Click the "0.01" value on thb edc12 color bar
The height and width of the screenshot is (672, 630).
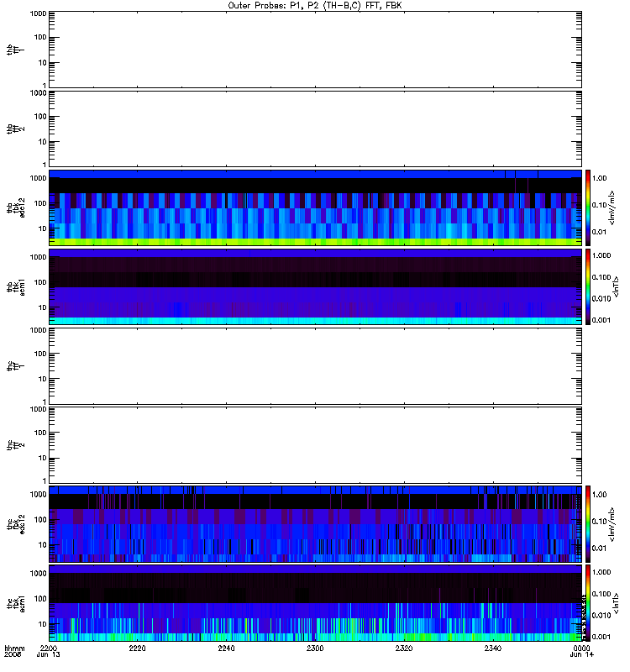click(x=599, y=232)
